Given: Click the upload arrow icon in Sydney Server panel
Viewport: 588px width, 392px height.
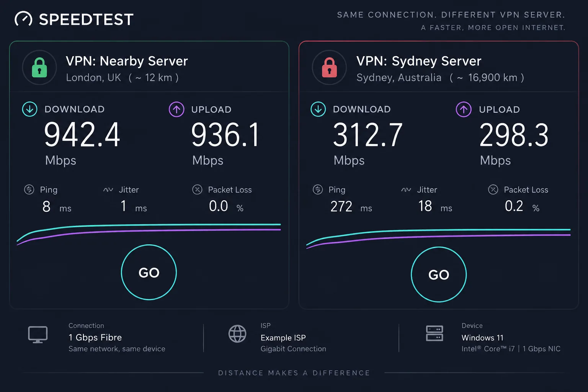Looking at the screenshot, I should pyautogui.click(x=464, y=109).
